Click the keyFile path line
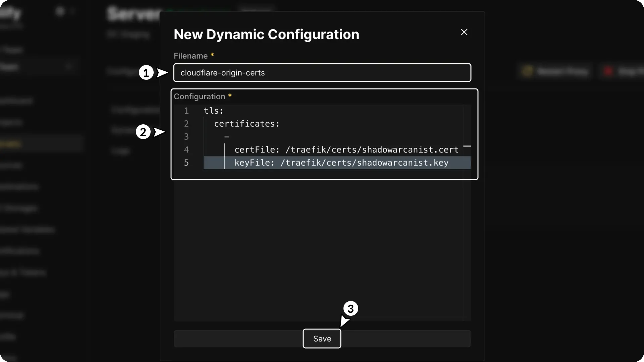 (341, 163)
